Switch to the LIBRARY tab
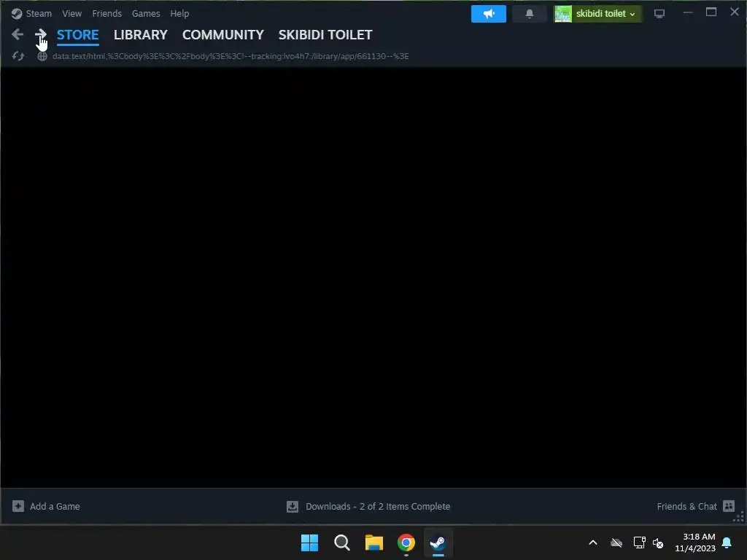Screen dimensions: 747x560 tap(141, 35)
